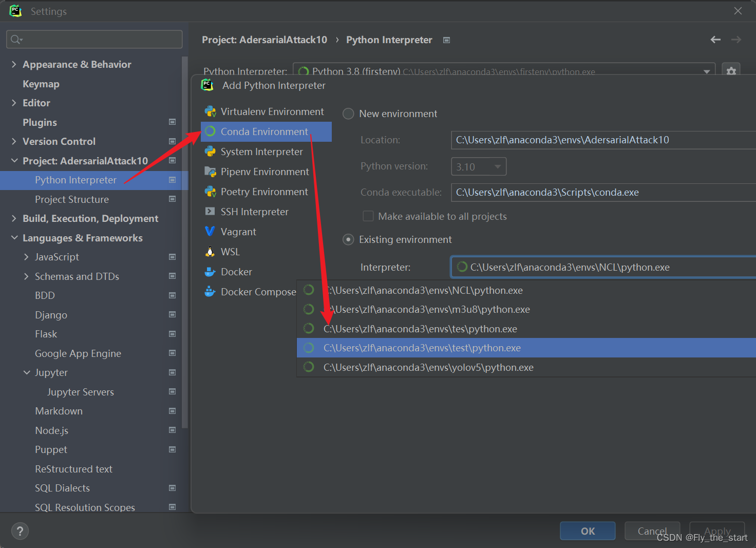The width and height of the screenshot is (756, 548).
Task: Expand Schemas and DTDs node
Action: click(26, 276)
